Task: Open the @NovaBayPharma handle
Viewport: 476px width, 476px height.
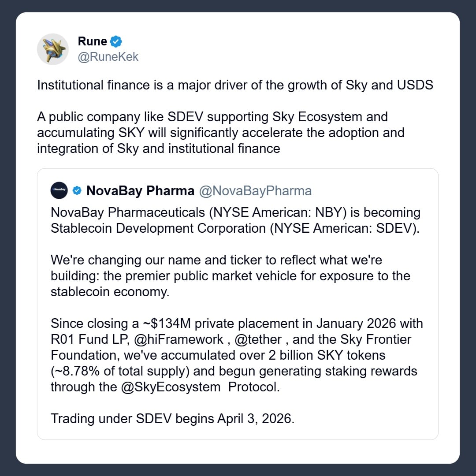Action: [255, 191]
